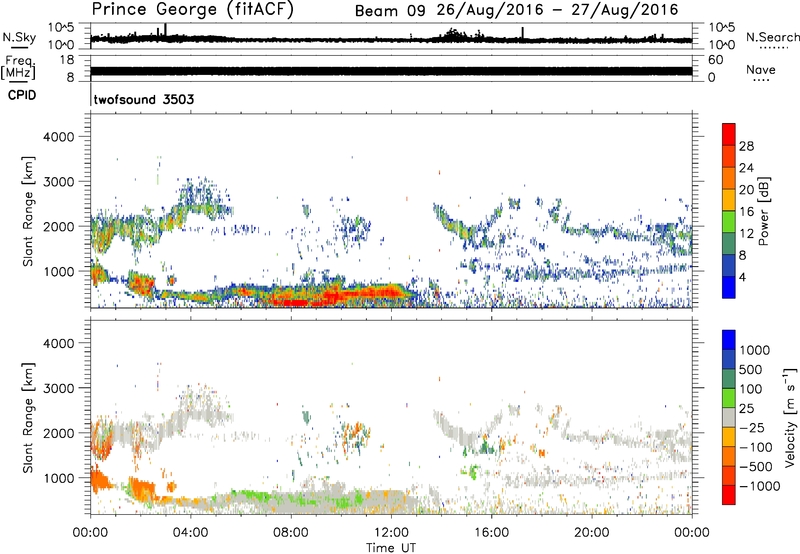Click the 16:00 time tick label

tap(491, 533)
